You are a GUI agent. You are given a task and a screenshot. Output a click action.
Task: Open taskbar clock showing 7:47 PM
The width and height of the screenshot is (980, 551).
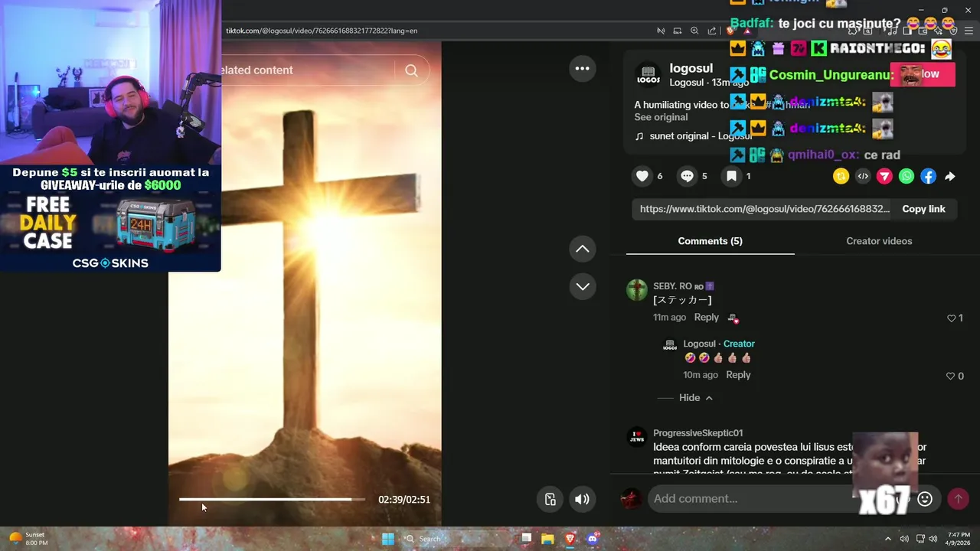[958, 539]
